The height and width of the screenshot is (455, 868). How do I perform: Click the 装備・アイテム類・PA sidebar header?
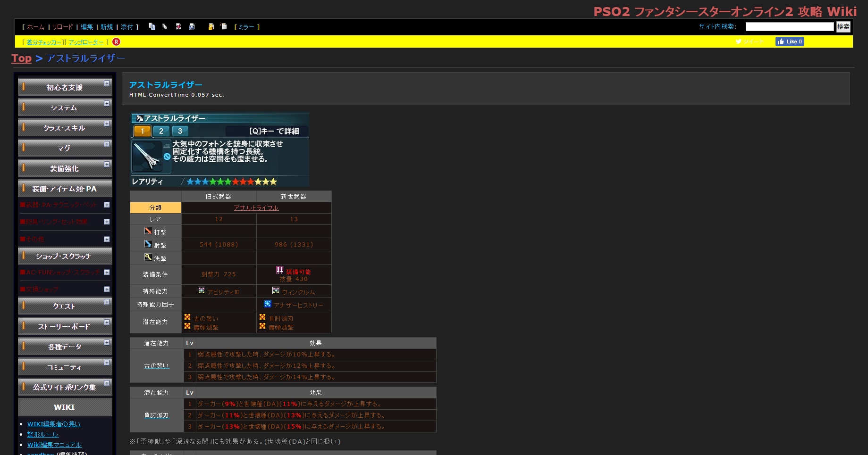(x=65, y=189)
